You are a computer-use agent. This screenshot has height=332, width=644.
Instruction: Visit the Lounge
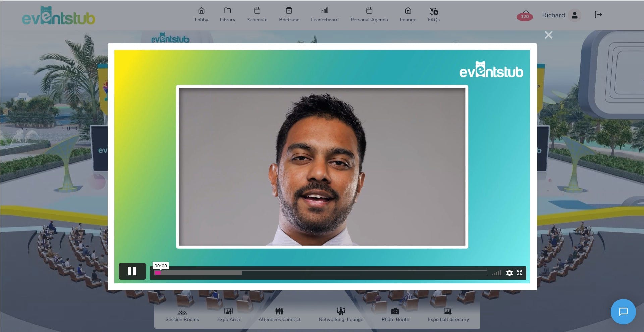pos(408,15)
